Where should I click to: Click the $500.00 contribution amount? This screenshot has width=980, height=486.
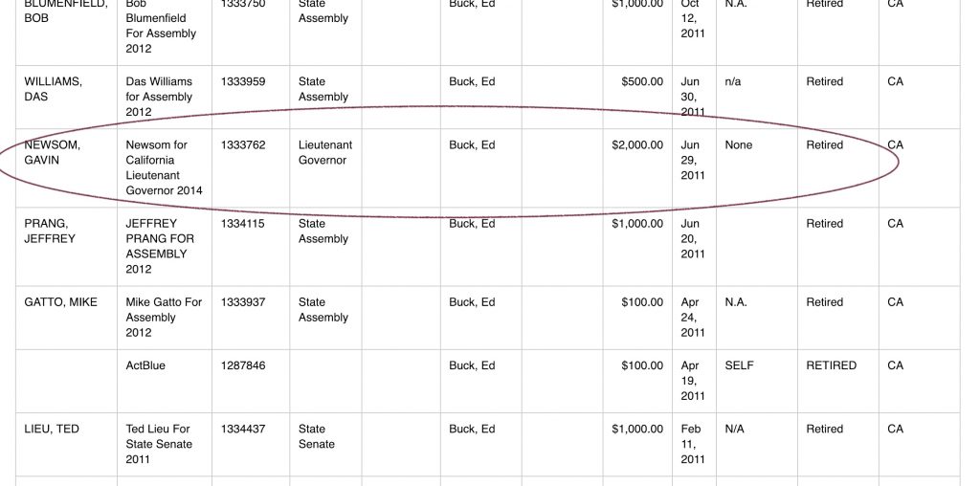642,81
